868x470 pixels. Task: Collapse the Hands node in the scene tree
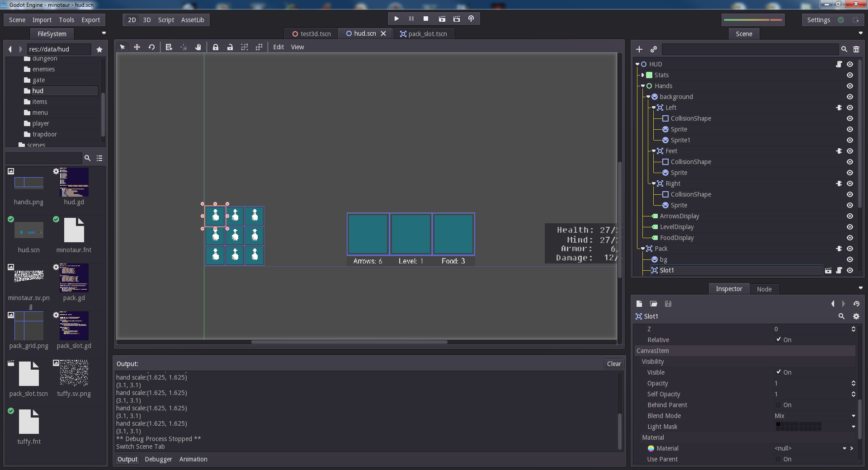[642, 86]
